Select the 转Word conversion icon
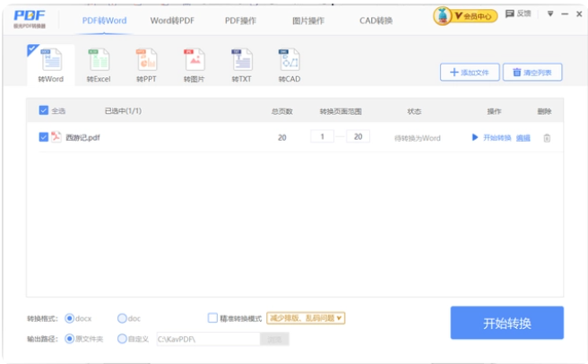The image size is (588, 364). [50, 61]
